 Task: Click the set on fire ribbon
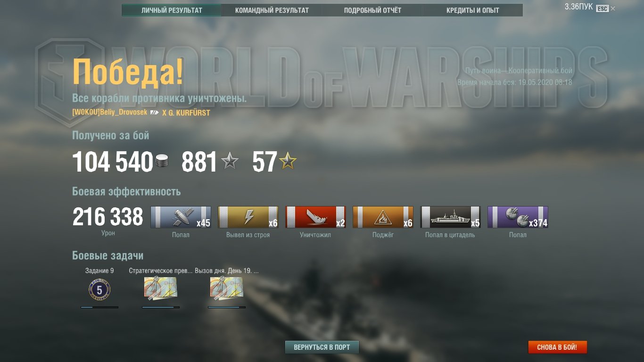[383, 217]
